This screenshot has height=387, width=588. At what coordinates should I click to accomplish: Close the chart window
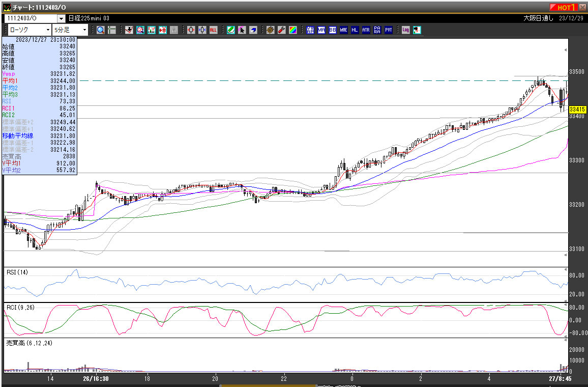pos(582,7)
